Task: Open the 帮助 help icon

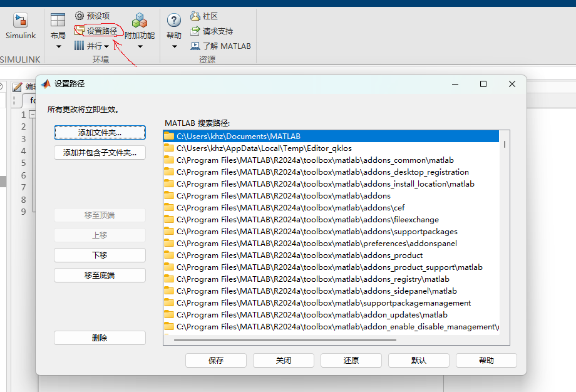Action: click(x=174, y=20)
